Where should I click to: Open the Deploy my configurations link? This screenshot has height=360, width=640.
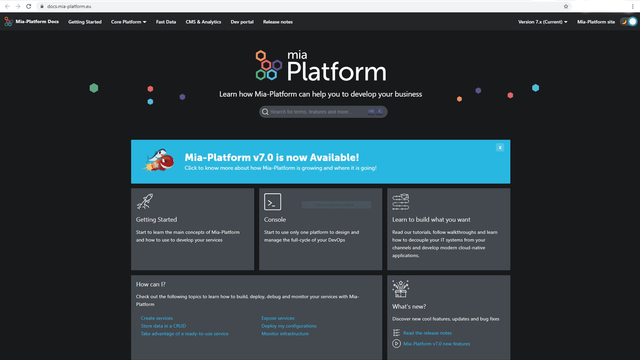289,326
